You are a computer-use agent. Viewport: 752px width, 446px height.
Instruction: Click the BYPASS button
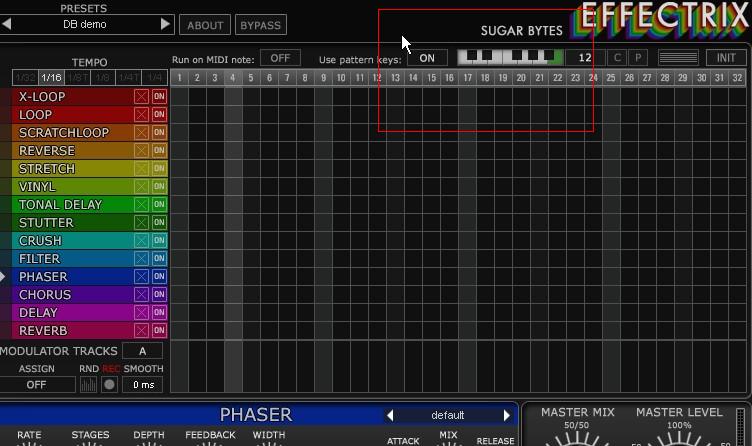pyautogui.click(x=260, y=25)
